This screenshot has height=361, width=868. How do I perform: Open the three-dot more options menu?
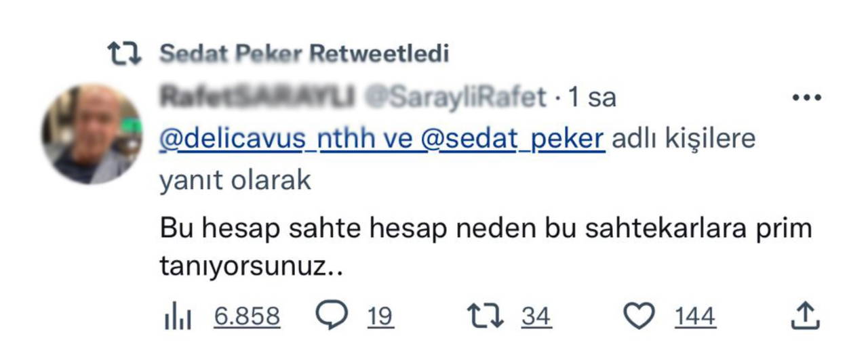(x=807, y=98)
